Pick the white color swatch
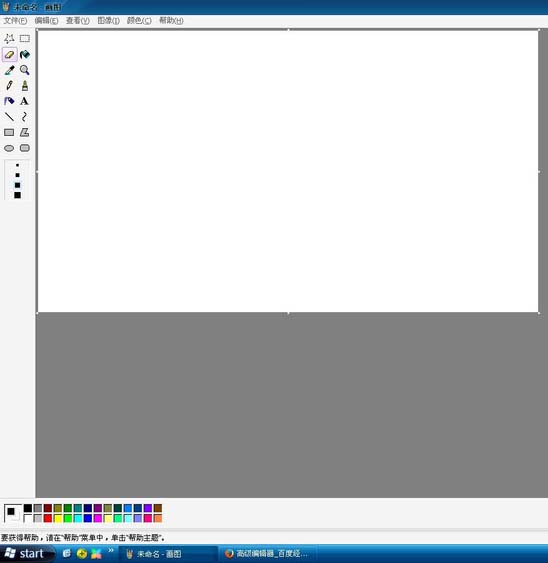The height and width of the screenshot is (563, 548). [28, 518]
